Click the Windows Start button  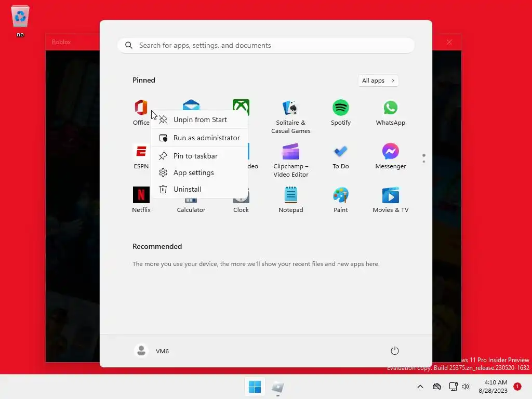coord(255,387)
